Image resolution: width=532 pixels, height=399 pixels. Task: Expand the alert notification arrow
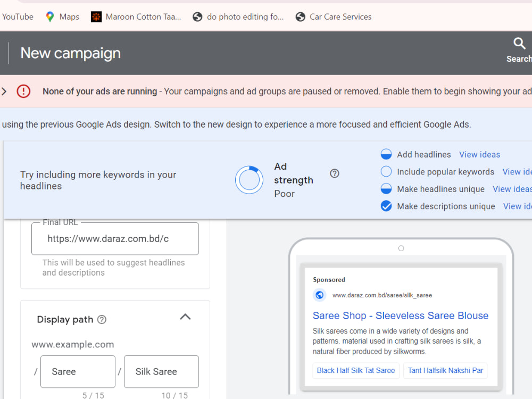click(x=4, y=92)
